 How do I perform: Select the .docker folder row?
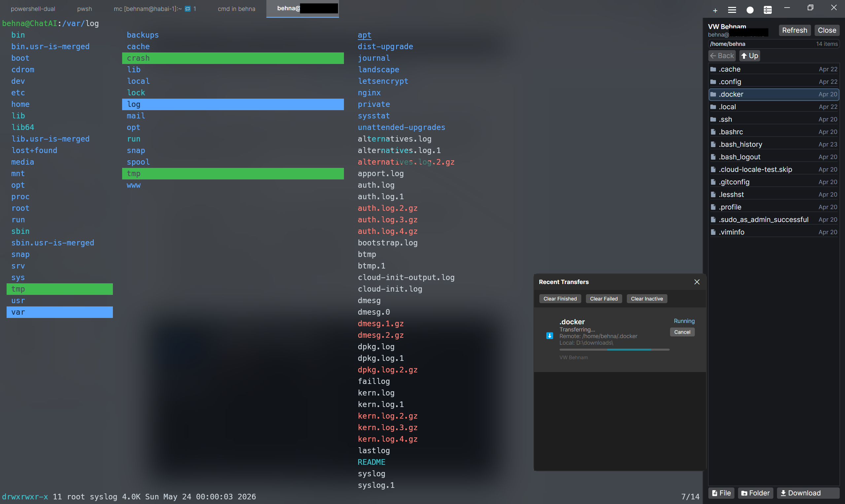[774, 94]
